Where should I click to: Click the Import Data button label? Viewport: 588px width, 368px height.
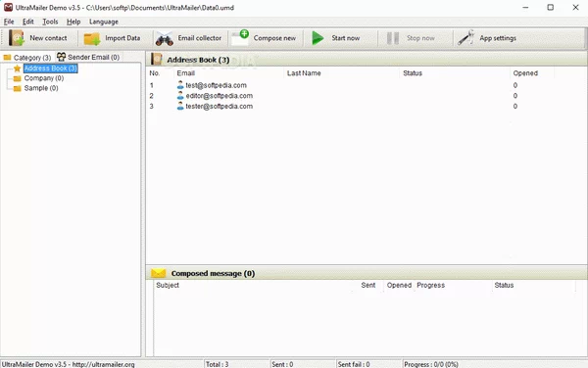click(x=122, y=38)
